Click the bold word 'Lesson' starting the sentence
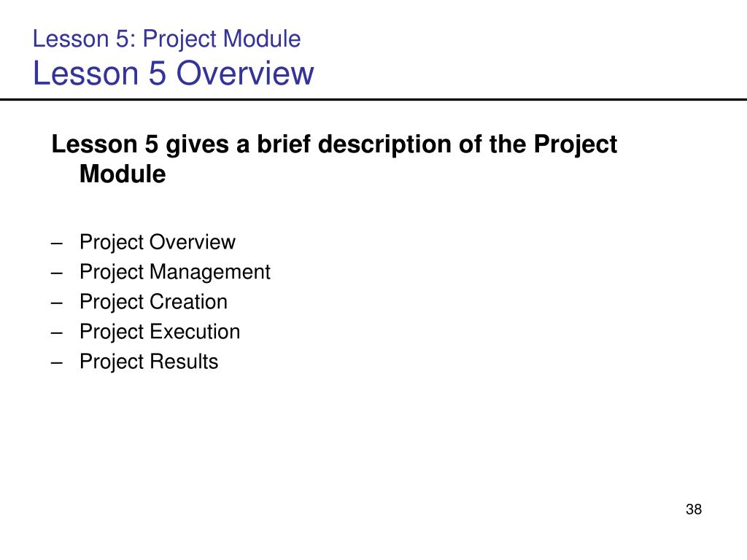This screenshot has width=747, height=560. point(94,144)
